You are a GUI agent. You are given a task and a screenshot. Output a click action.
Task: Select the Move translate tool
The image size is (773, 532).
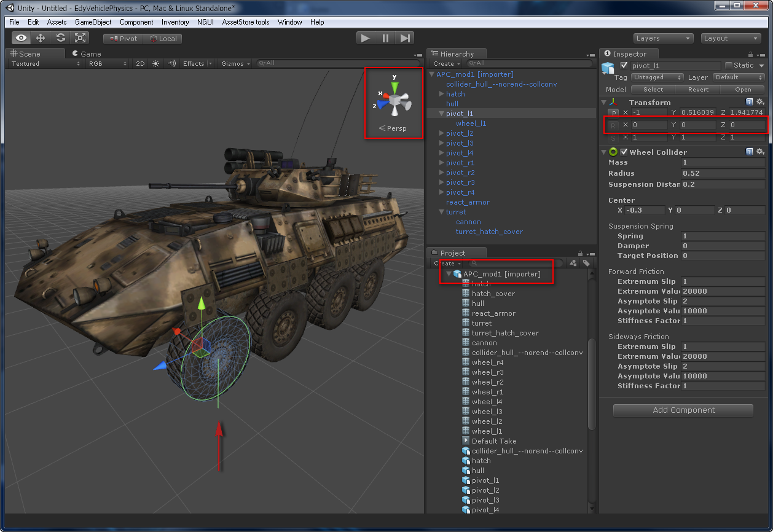pyautogui.click(x=41, y=38)
